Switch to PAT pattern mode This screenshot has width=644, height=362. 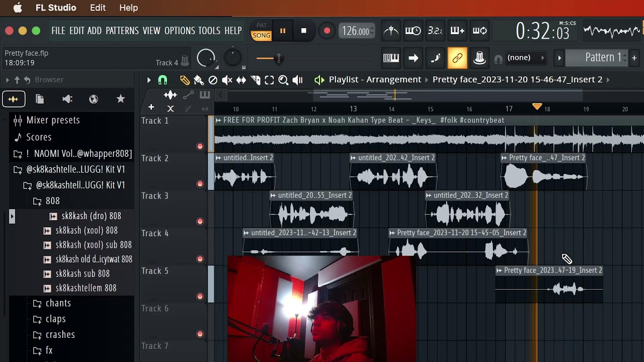tap(262, 25)
